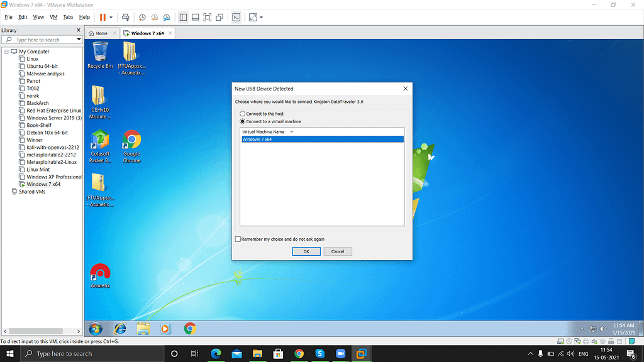Open the library search dropdown arrow

[x=79, y=40]
